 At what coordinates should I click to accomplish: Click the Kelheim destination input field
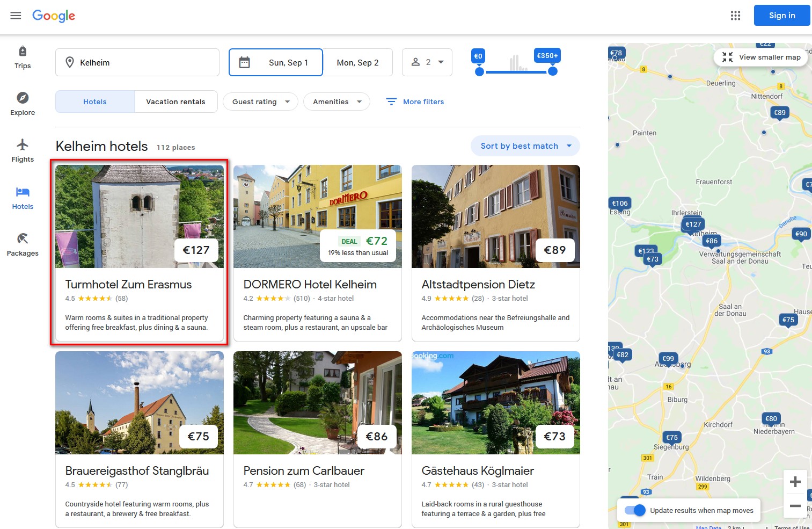coord(137,62)
